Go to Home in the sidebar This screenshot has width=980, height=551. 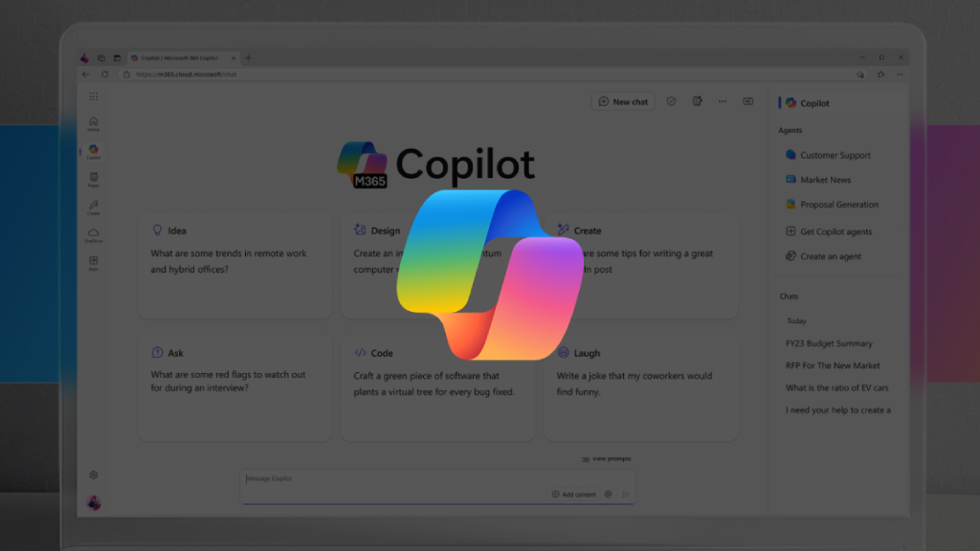pos(94,121)
